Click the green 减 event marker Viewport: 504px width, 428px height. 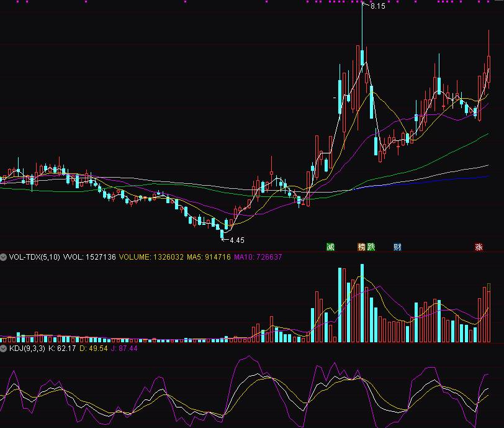tap(330, 247)
